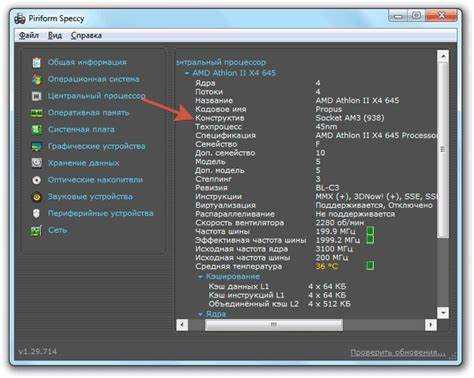
Task: Click the vertical scrollbar thumb
Action: (443, 150)
